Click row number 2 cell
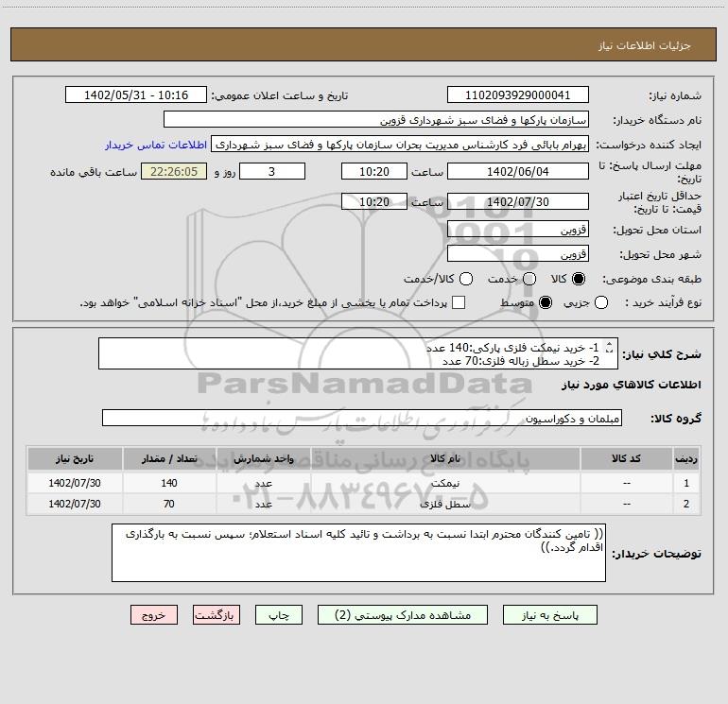Image resolution: width=728 pixels, height=704 pixels. (x=686, y=504)
